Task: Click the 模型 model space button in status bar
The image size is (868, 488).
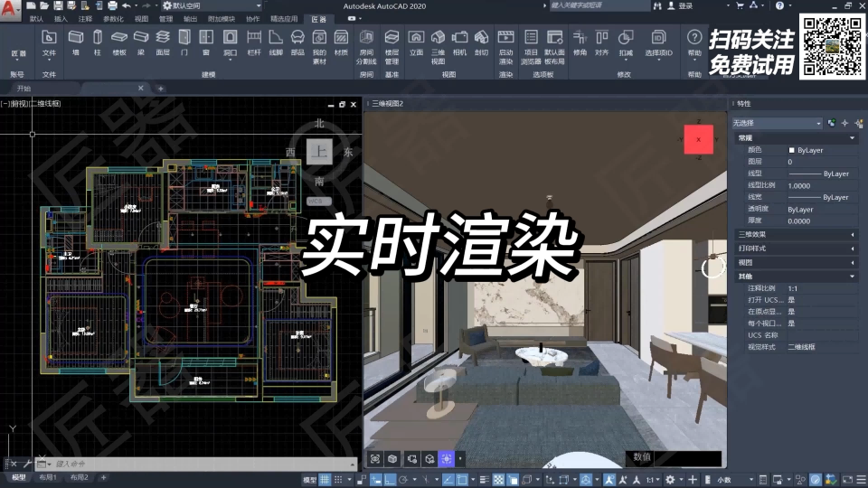Action: pyautogui.click(x=309, y=480)
